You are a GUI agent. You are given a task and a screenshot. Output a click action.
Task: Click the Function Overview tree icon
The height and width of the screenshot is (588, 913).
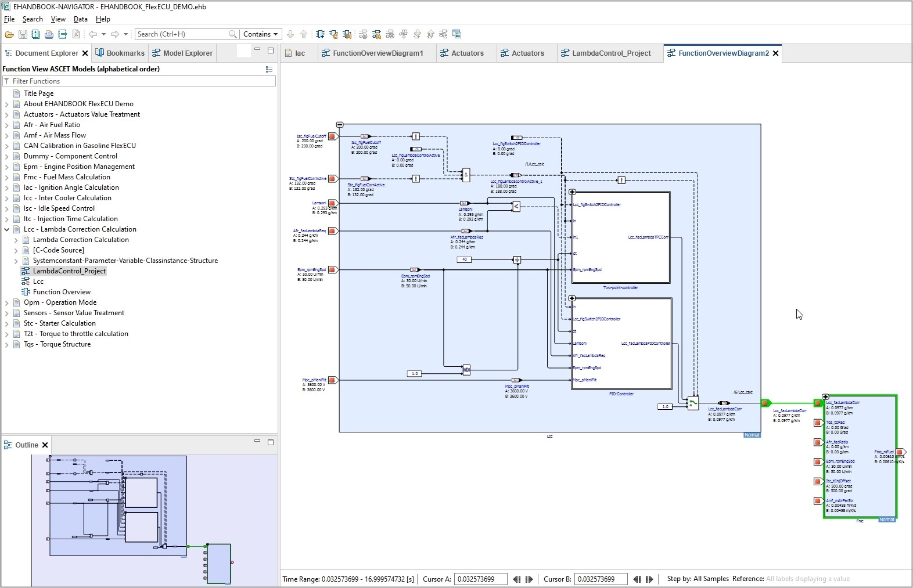(26, 292)
